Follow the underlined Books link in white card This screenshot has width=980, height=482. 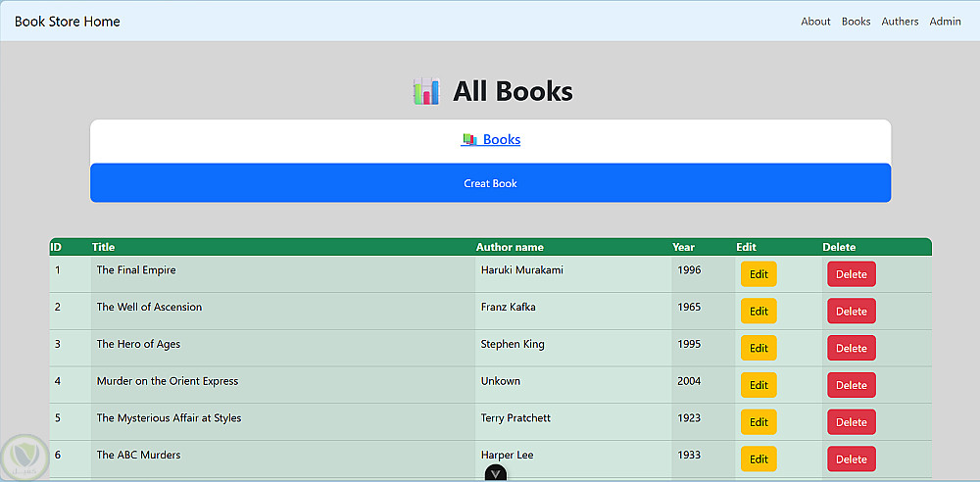(x=491, y=139)
